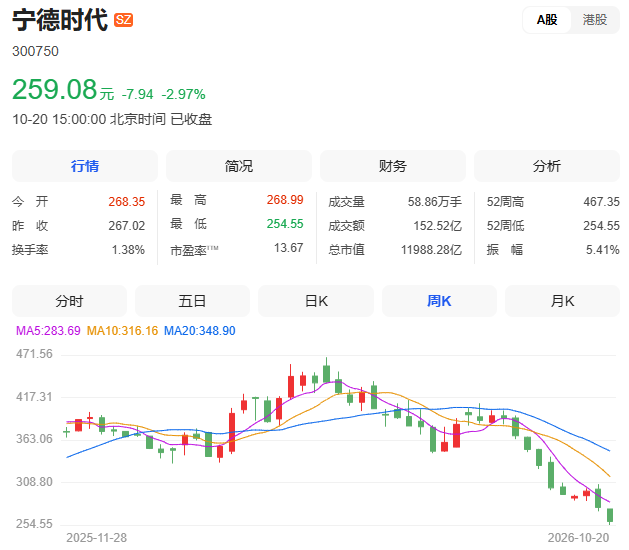Click the 市盈率 value 13.67
The height and width of the screenshot is (550, 629).
(288, 248)
